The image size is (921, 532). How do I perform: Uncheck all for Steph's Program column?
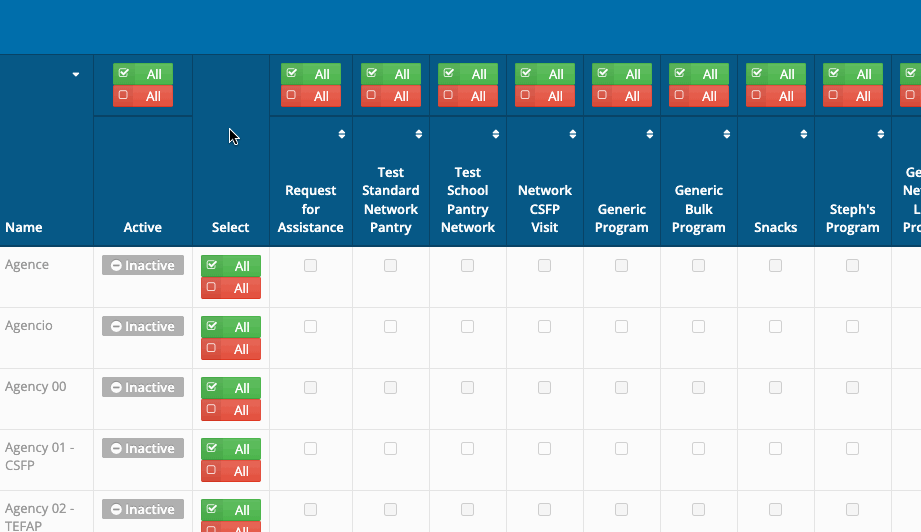852,96
